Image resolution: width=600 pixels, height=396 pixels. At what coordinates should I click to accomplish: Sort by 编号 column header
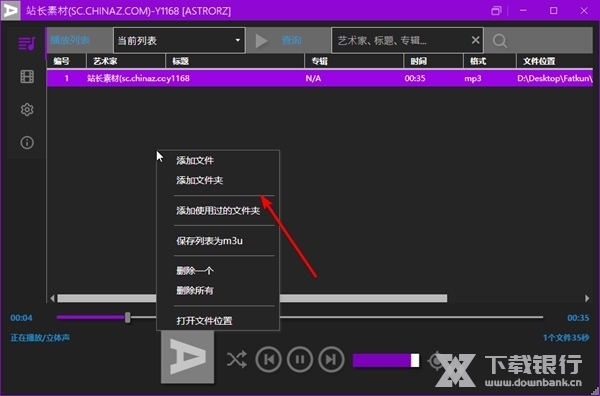[x=62, y=61]
